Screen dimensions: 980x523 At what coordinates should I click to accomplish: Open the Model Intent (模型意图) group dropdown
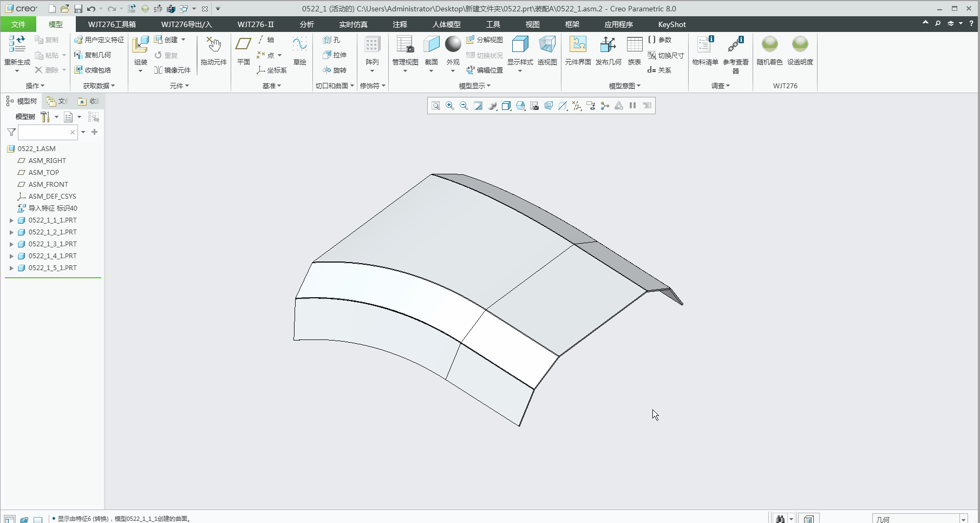click(x=625, y=86)
